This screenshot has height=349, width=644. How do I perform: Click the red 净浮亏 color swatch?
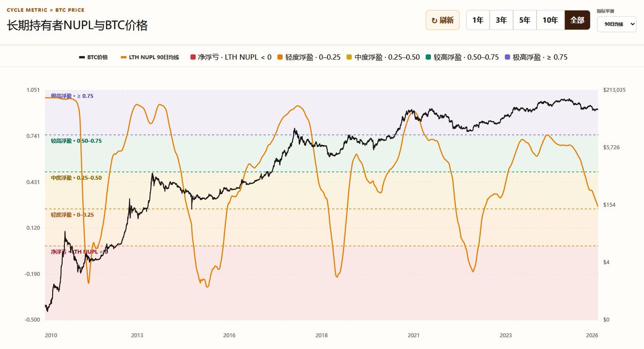point(193,57)
